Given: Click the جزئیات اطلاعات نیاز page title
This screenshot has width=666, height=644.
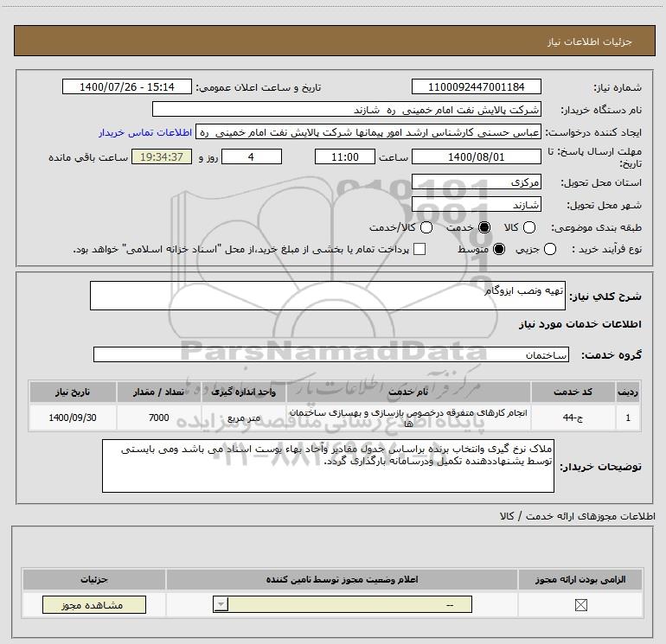Looking at the screenshot, I should tap(590, 41).
